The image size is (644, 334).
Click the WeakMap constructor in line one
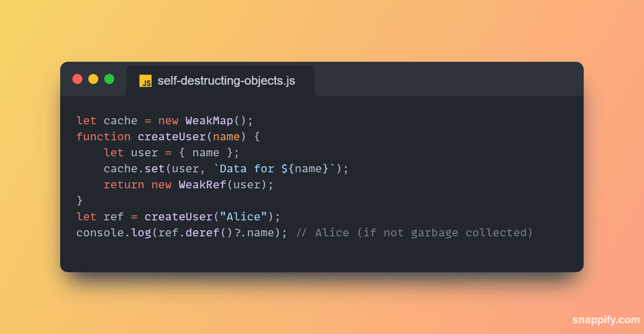209,121
